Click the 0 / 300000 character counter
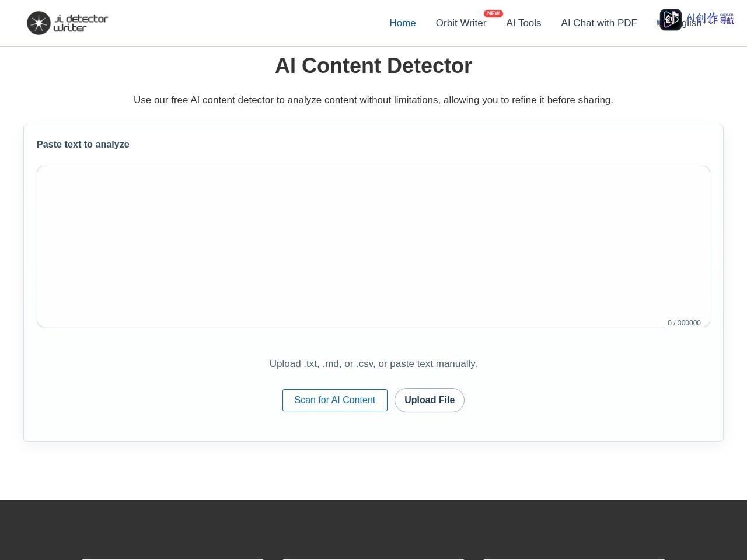747x560 pixels. (x=684, y=323)
